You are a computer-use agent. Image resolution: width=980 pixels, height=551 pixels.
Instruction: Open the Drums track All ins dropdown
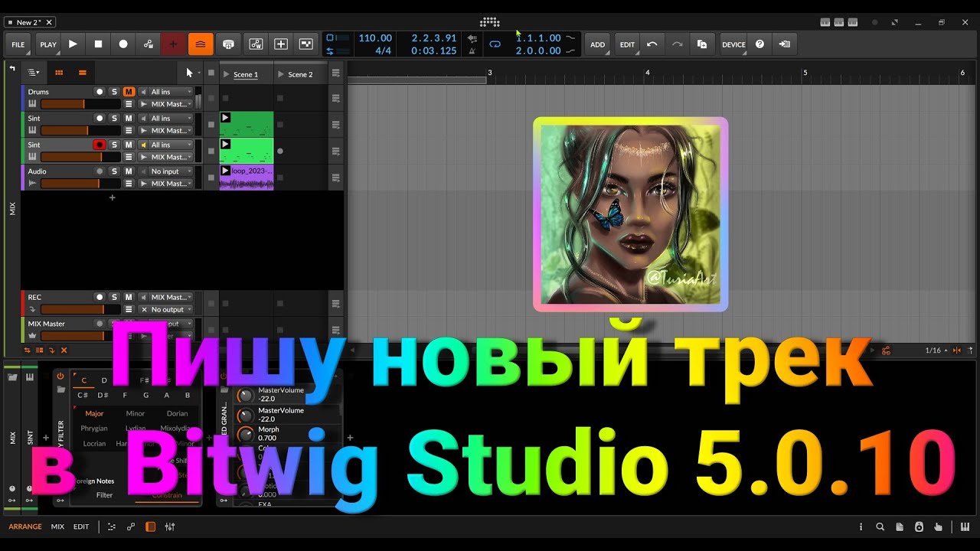(x=171, y=92)
